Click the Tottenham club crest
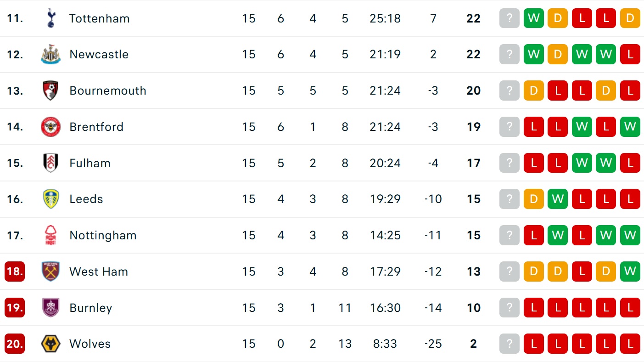This screenshot has width=644, height=362. (x=50, y=18)
